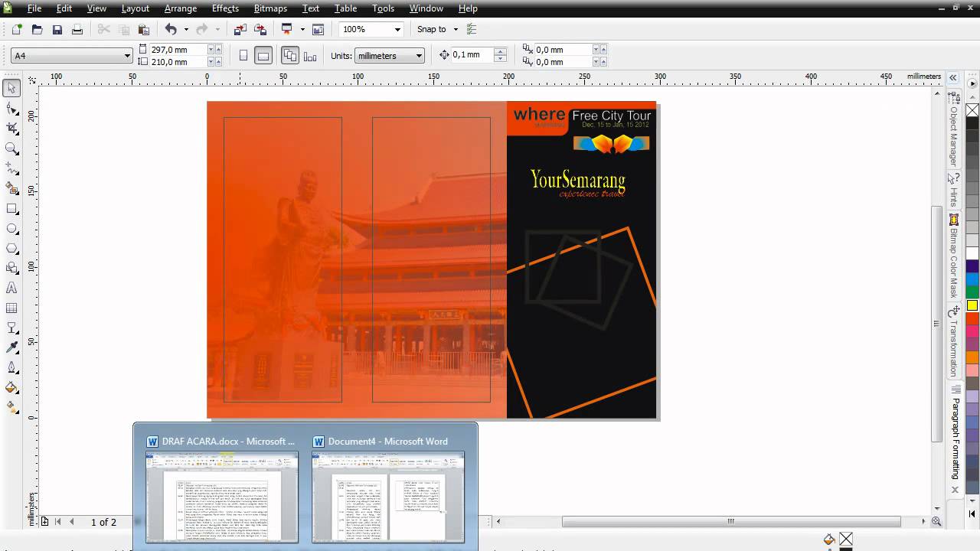Expand the Application launcher arrow
The width and height of the screenshot is (980, 551).
click(x=302, y=29)
